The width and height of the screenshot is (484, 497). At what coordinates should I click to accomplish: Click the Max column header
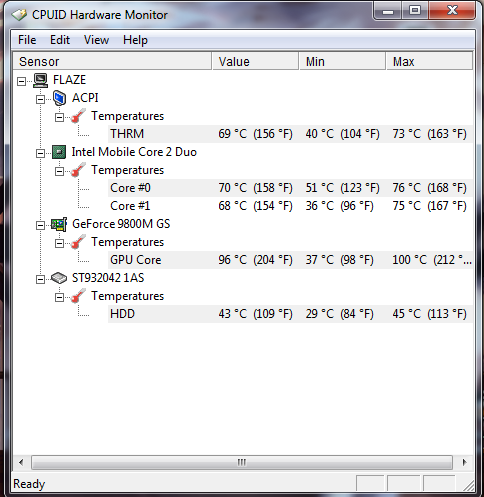(x=429, y=61)
